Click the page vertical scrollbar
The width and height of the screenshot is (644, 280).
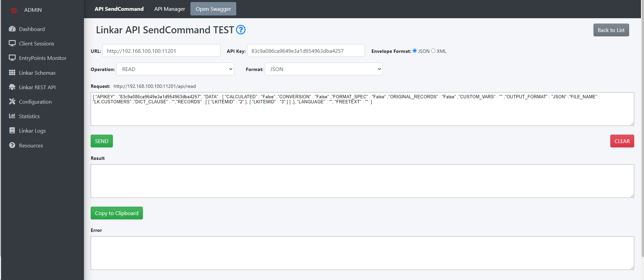(x=642, y=128)
